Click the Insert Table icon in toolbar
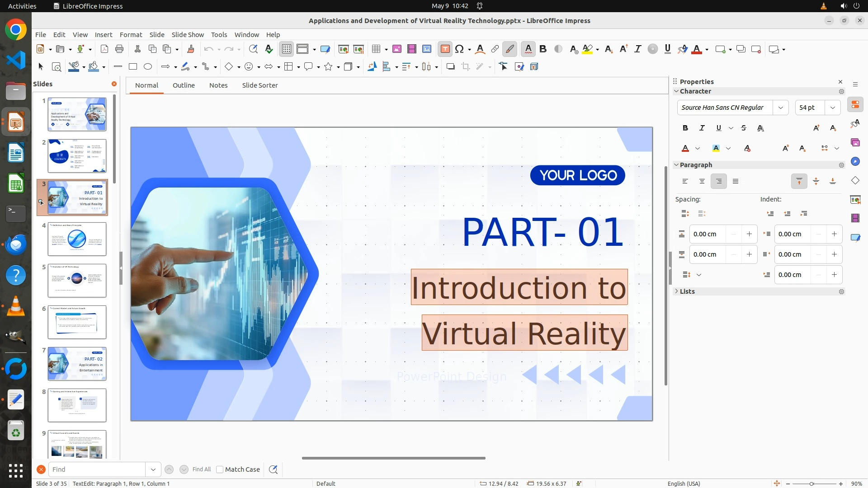Viewport: 868px width, 488px height. click(376, 49)
